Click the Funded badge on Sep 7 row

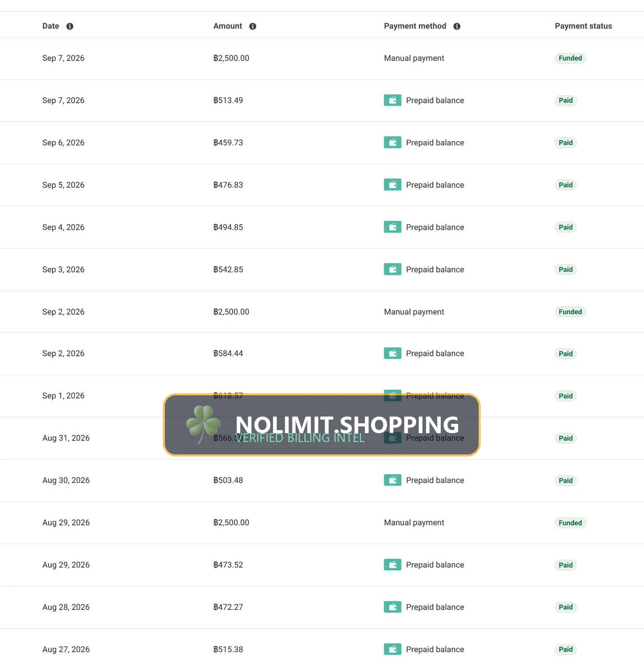[x=570, y=58]
